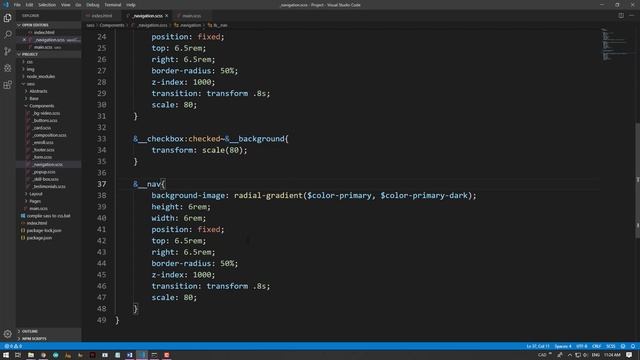Open the Action Center notification icon
Viewport: 640px width, 360px height.
point(629,355)
